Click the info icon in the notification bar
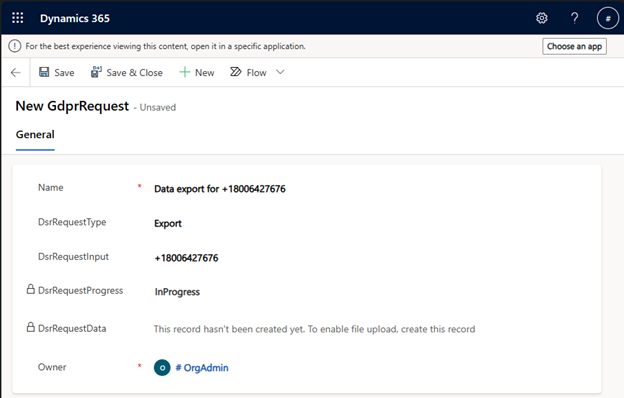 (x=15, y=46)
